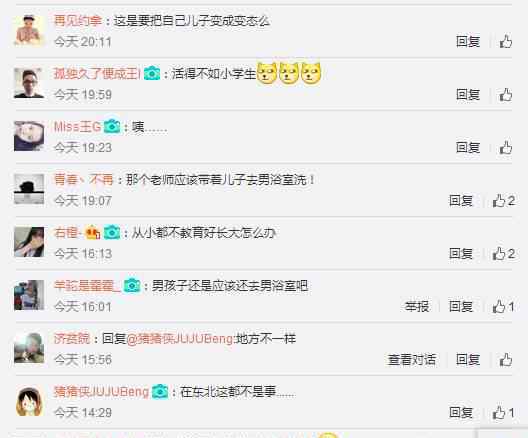Viewport: 528px width, 438px height.
Task: Thumbs-up the 从小都不教育好 comment
Action: point(503,254)
